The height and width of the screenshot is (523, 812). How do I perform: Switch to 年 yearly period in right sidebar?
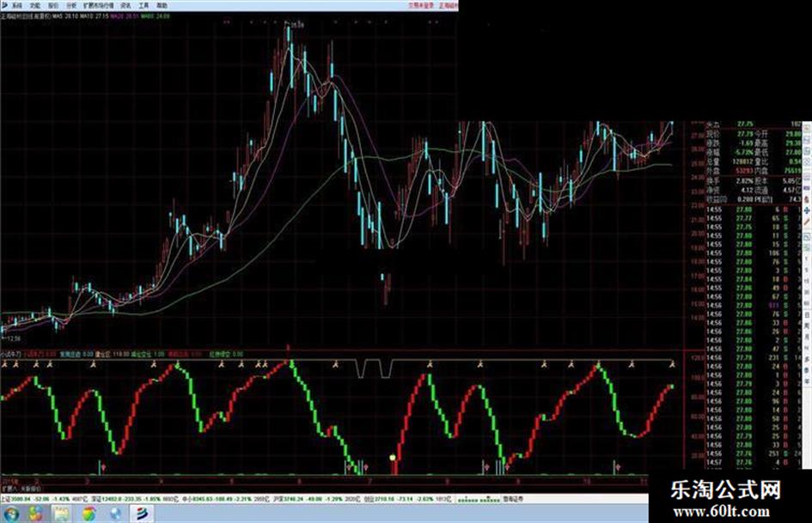808,381
